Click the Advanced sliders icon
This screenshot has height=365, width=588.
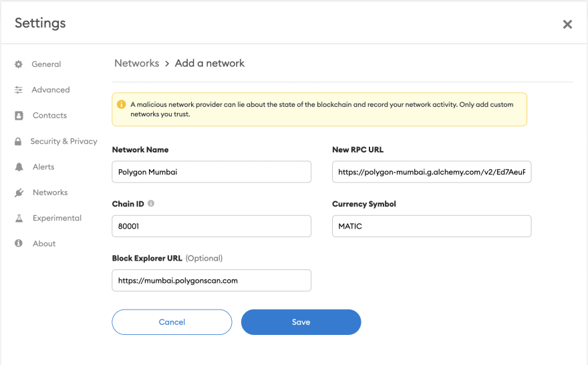19,90
